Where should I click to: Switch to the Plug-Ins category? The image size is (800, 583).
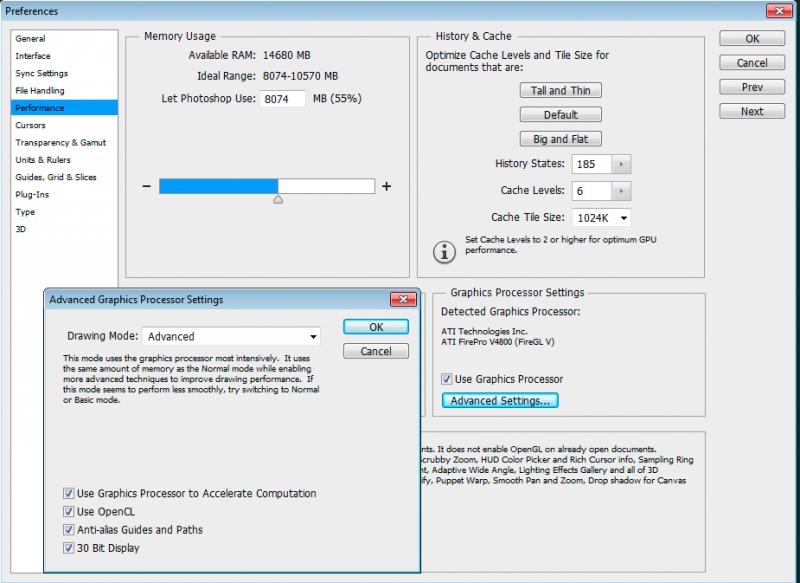(64, 195)
